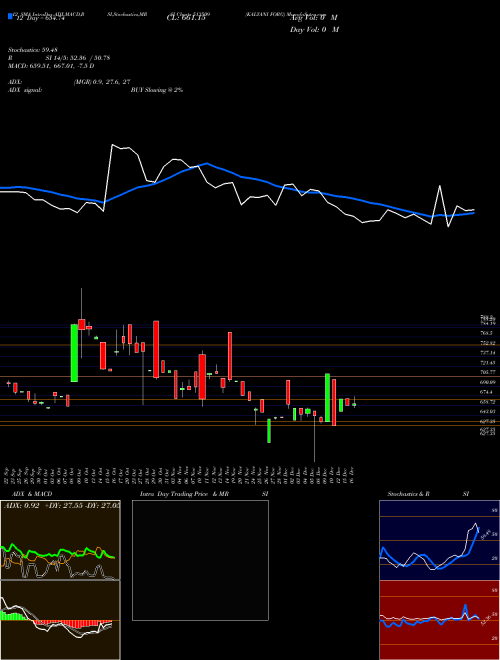Screen dimensions: 500x660
Task: Click the 'Stochastics & R' panel title
Action: point(408,494)
